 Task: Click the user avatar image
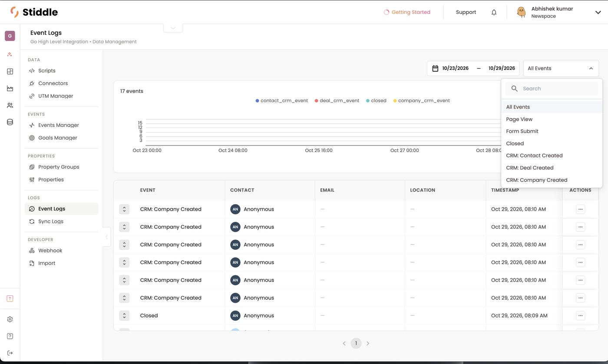521,12
